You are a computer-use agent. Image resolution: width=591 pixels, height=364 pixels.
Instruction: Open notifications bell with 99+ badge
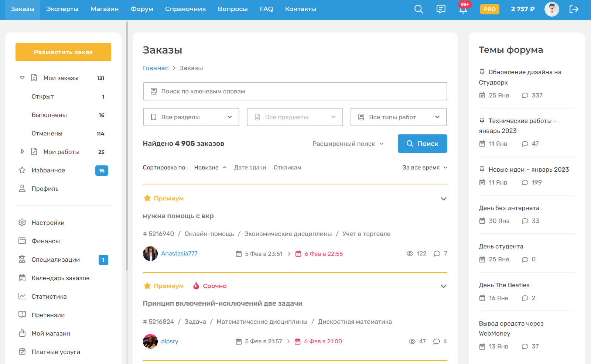pyautogui.click(x=463, y=9)
